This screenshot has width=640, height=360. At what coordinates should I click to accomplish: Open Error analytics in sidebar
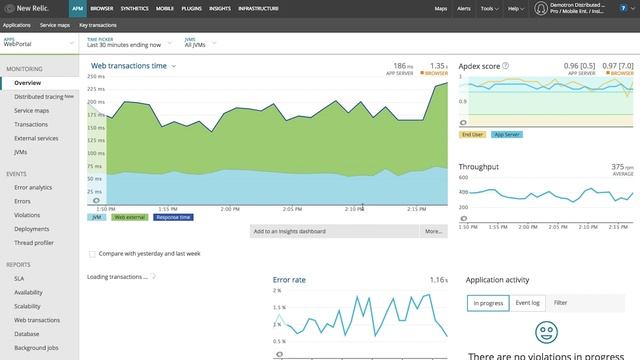pos(33,188)
